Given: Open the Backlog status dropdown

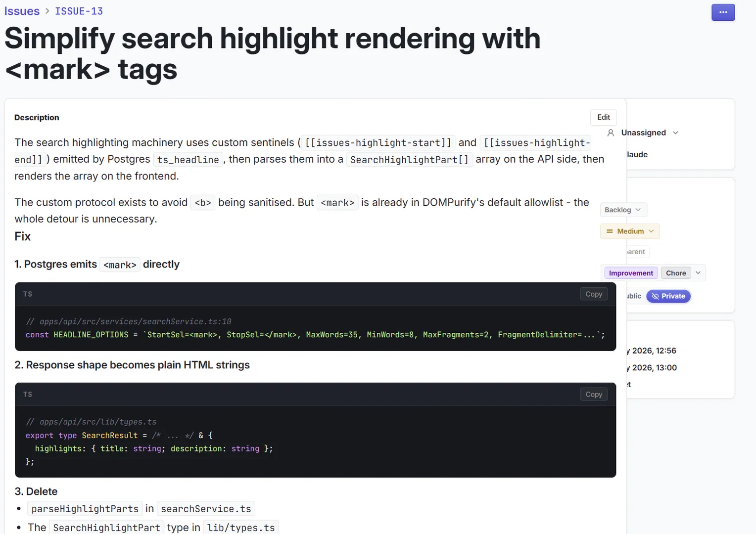Looking at the screenshot, I should point(623,210).
